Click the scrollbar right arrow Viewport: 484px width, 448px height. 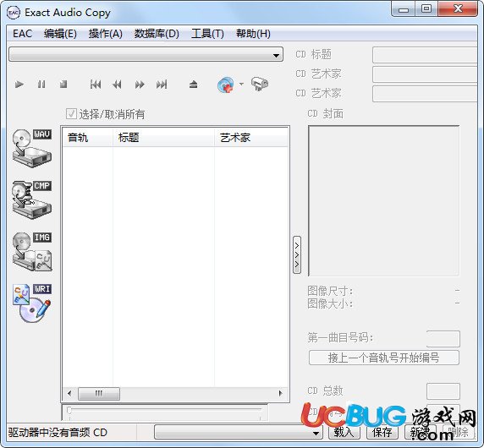[280, 393]
